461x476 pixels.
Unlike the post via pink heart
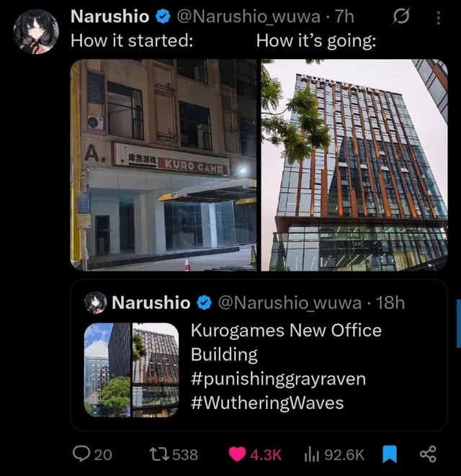237,454
